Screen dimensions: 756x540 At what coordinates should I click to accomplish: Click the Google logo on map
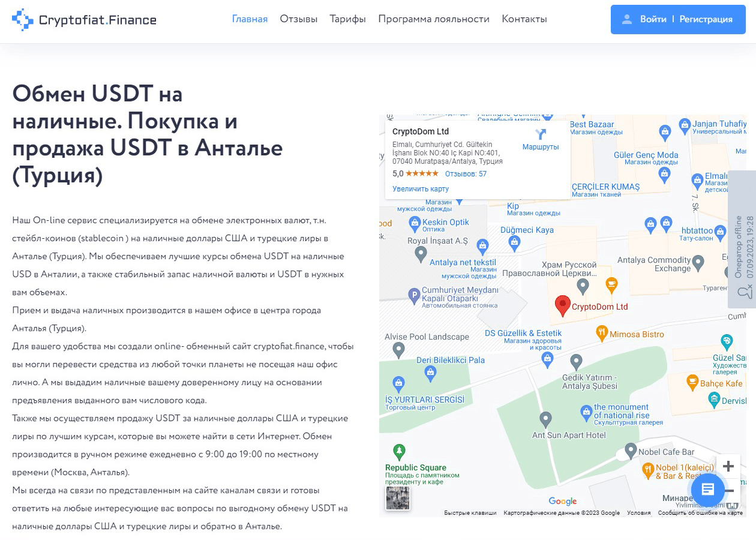click(563, 502)
